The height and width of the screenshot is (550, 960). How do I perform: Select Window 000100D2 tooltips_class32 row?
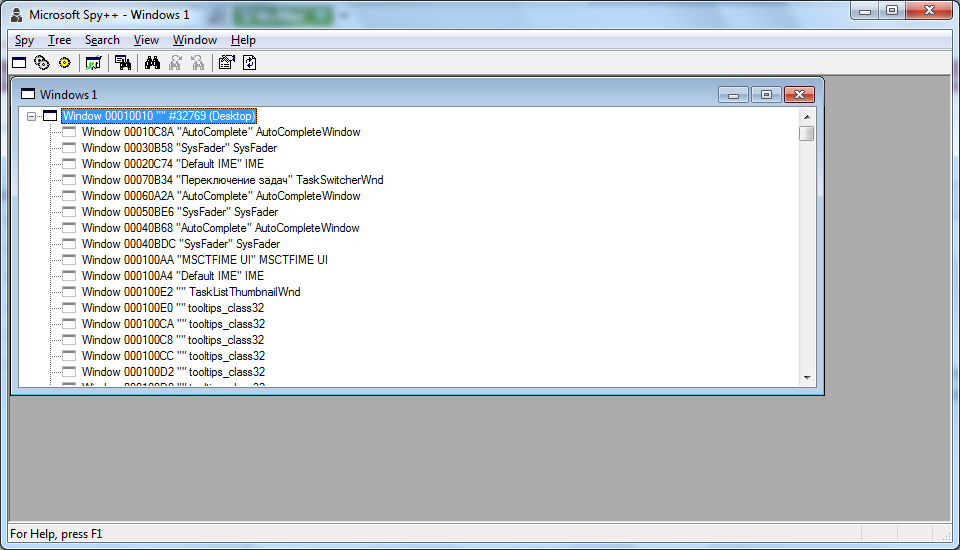click(x=173, y=371)
